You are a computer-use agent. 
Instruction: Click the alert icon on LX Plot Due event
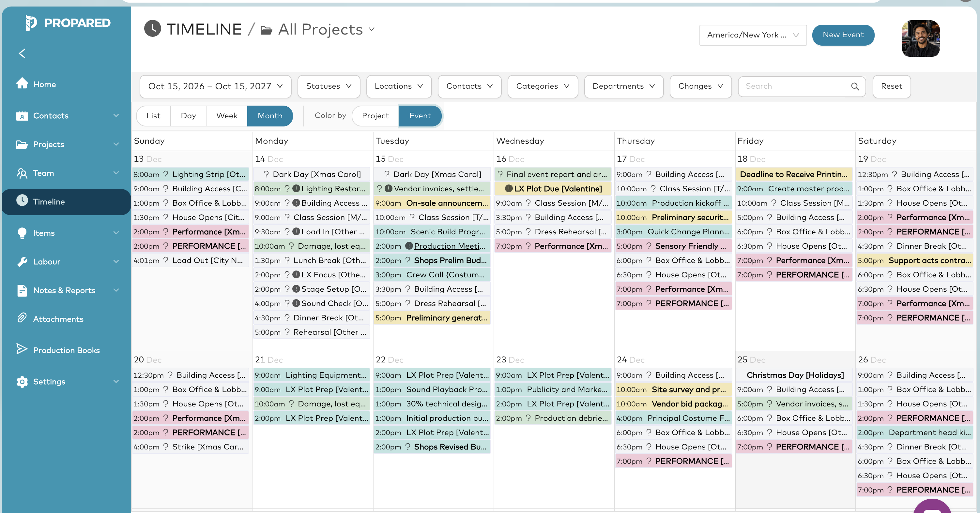[x=509, y=188]
